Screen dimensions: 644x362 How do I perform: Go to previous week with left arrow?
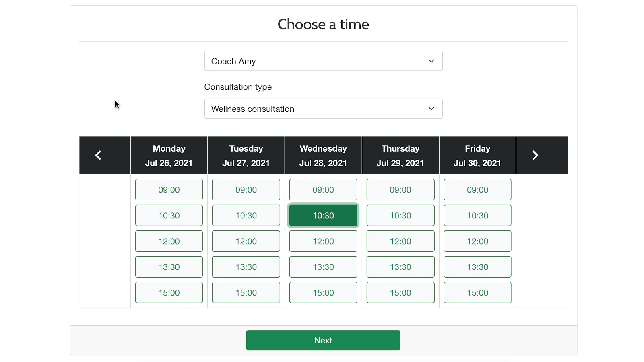click(x=98, y=155)
